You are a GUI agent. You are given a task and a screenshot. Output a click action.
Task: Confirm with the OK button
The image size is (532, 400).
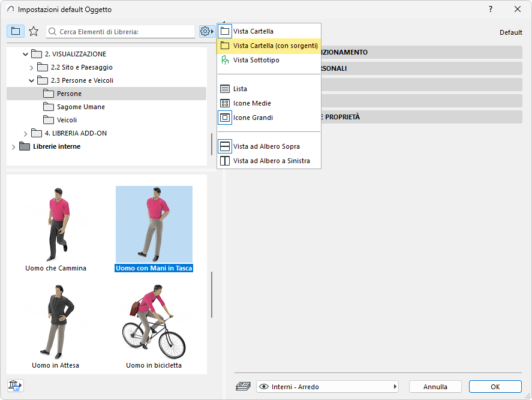click(495, 387)
